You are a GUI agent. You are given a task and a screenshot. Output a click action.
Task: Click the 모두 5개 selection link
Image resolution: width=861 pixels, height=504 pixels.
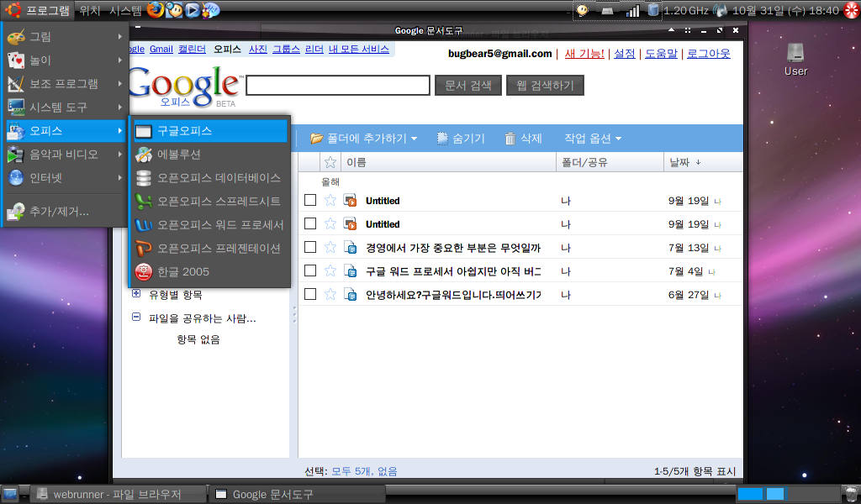pyautogui.click(x=351, y=471)
